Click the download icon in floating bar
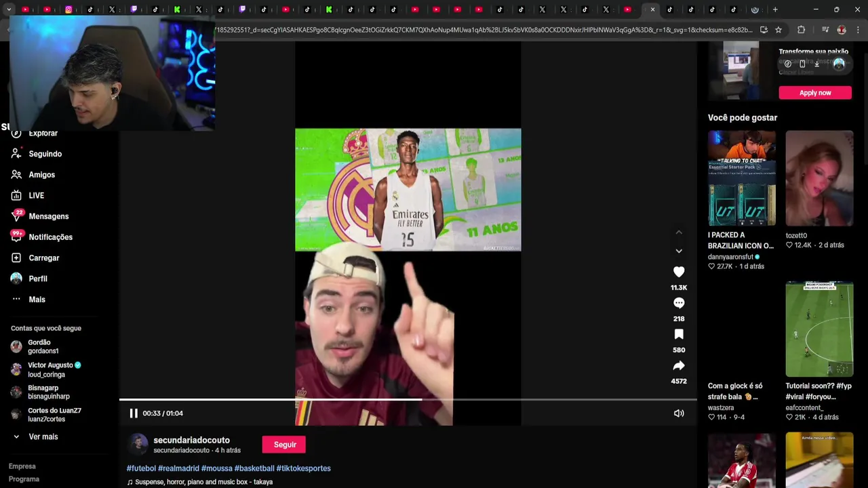The image size is (868, 488). (x=817, y=64)
